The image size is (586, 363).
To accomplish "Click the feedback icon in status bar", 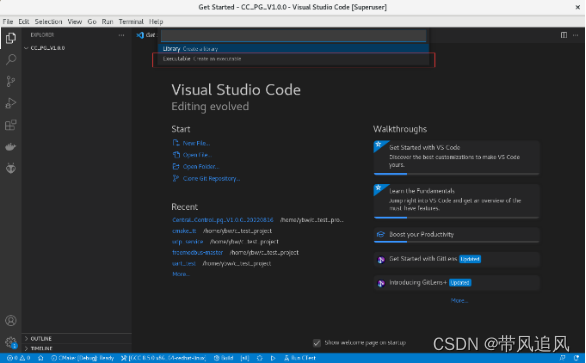I will pyautogui.click(x=562, y=358).
